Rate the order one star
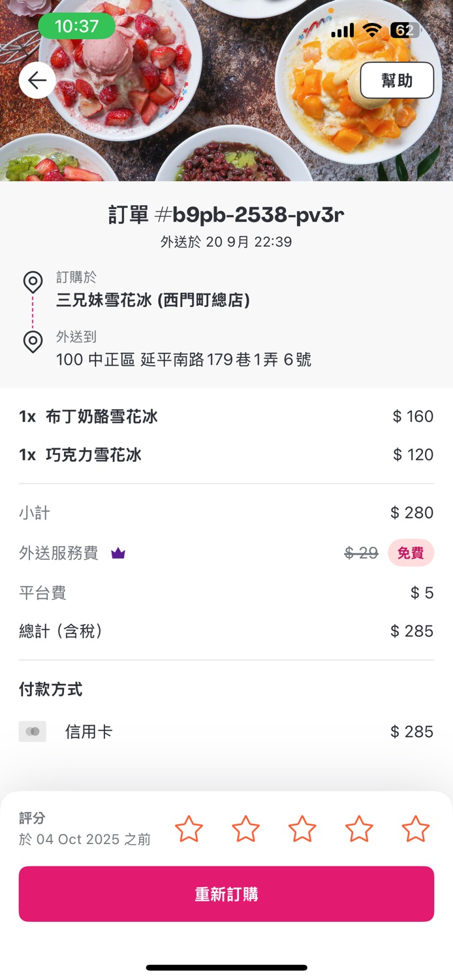This screenshot has height=980, width=453. (x=189, y=829)
